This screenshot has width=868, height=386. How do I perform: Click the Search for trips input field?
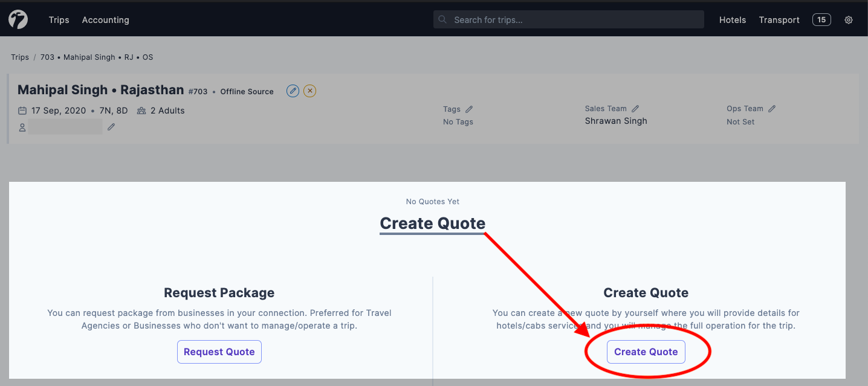point(568,19)
